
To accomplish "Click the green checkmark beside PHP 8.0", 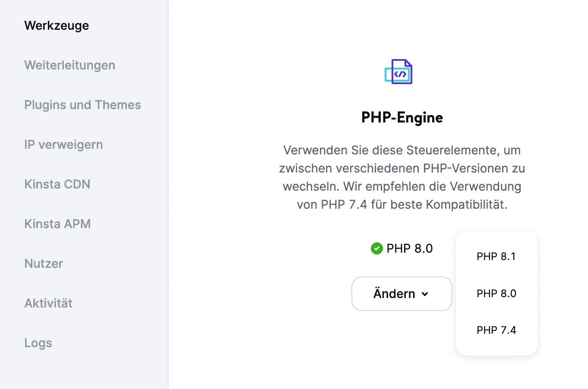I will pos(377,248).
